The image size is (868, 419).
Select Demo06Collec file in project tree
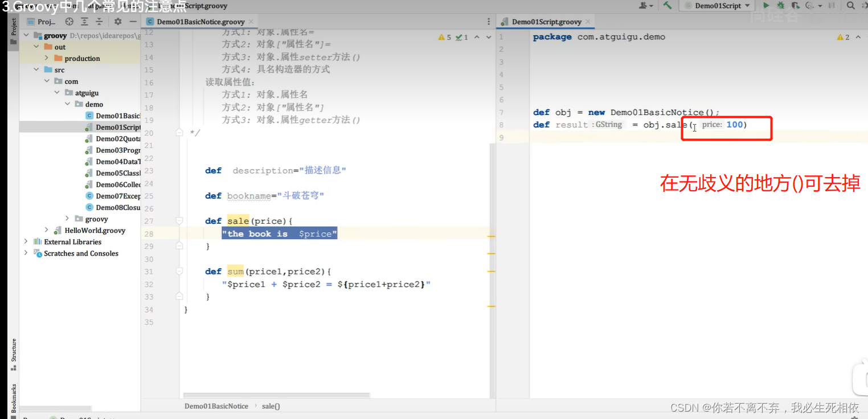coord(80,184)
